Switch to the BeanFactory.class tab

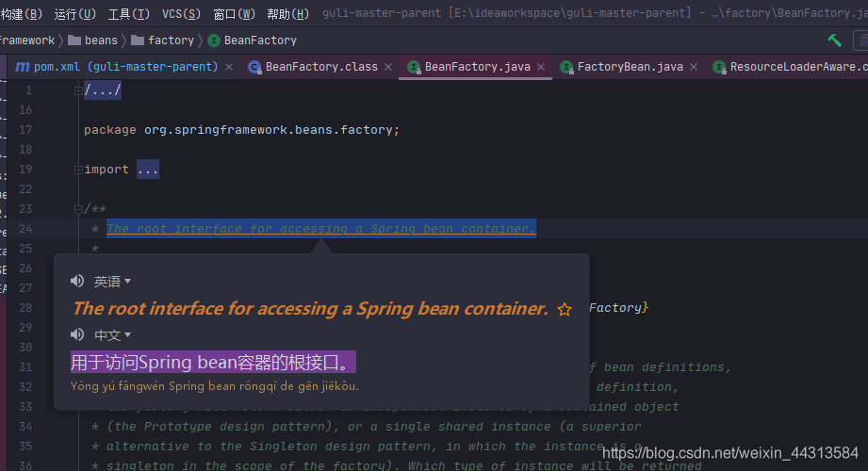(x=320, y=67)
